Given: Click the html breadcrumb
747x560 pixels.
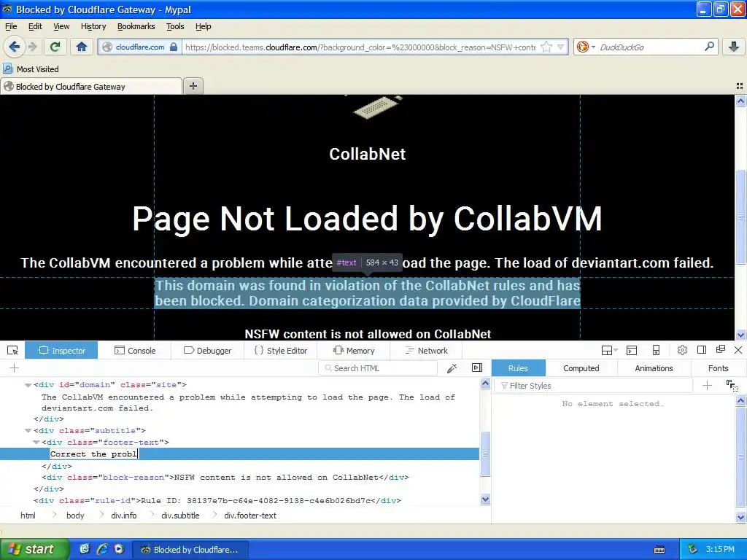Looking at the screenshot, I should point(28,516).
